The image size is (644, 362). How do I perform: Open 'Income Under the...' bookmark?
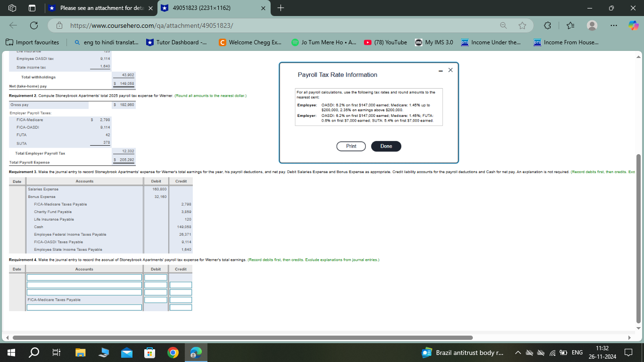click(491, 42)
